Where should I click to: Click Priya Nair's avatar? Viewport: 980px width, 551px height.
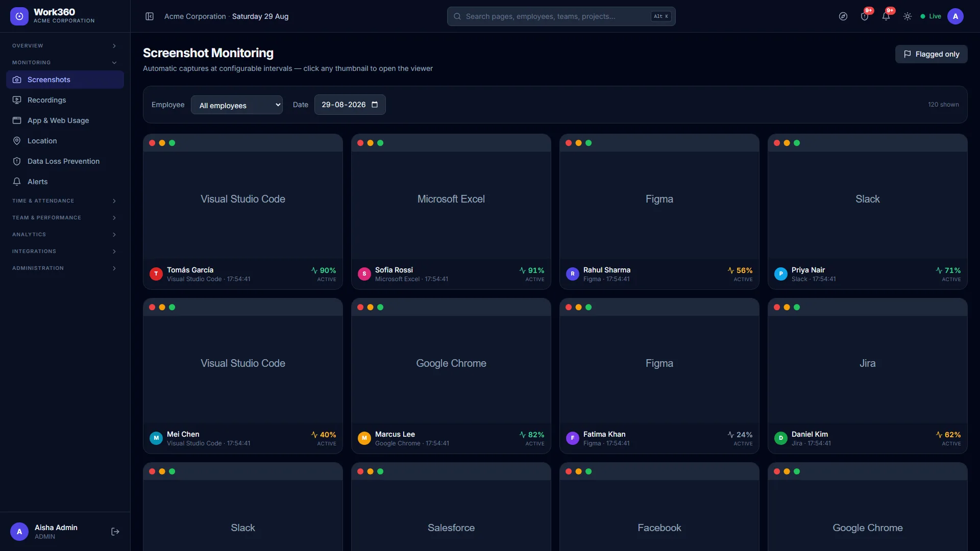[781, 274]
